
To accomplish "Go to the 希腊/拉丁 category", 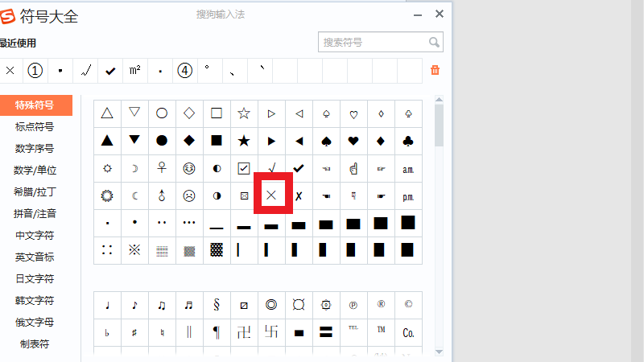I will (x=35, y=192).
